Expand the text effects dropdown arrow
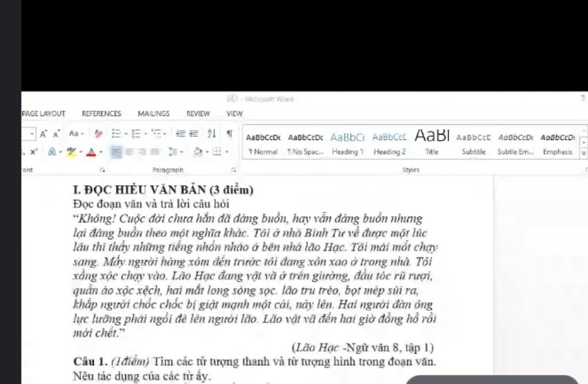Viewport: 588px width, 384px height. (x=60, y=152)
